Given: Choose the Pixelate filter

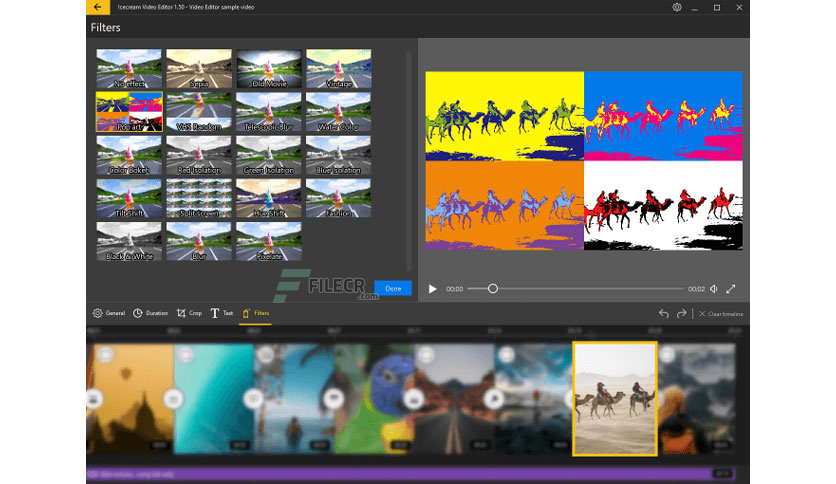Looking at the screenshot, I should click(269, 241).
